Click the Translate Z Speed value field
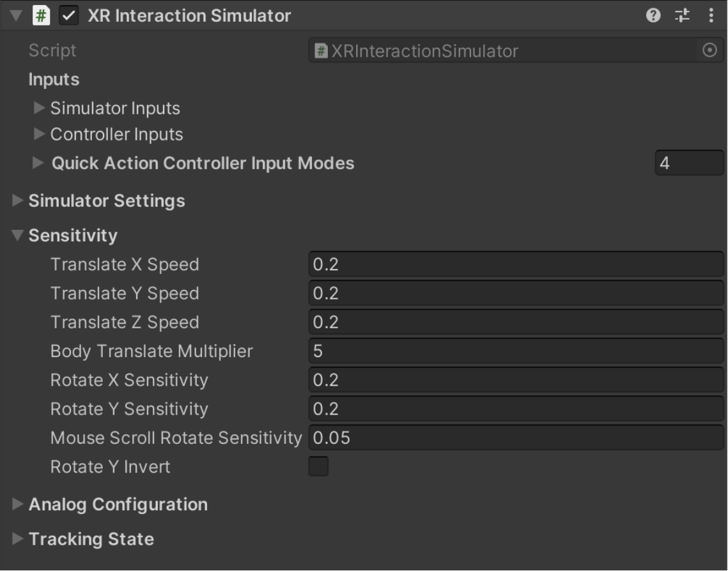The height and width of the screenshot is (571, 728). [516, 322]
